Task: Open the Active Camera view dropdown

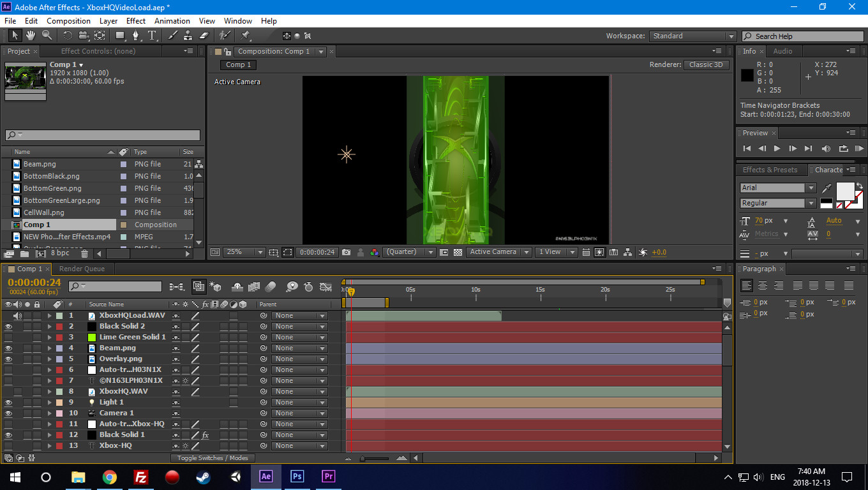Action: pos(498,252)
